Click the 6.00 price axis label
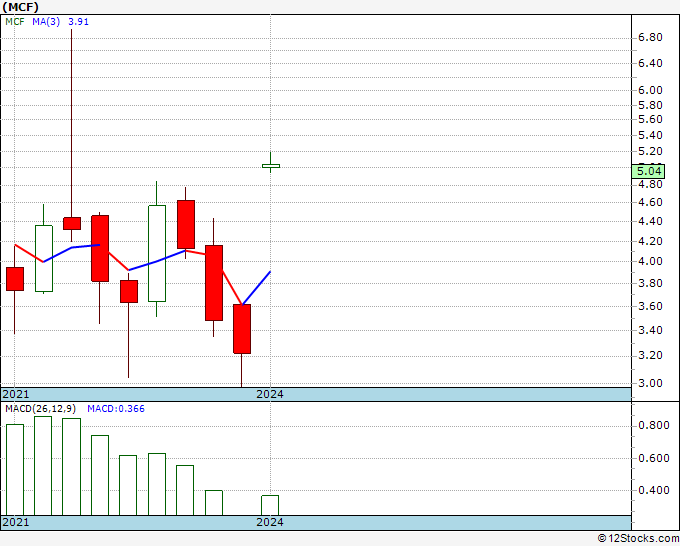The image size is (680, 546). (650, 90)
